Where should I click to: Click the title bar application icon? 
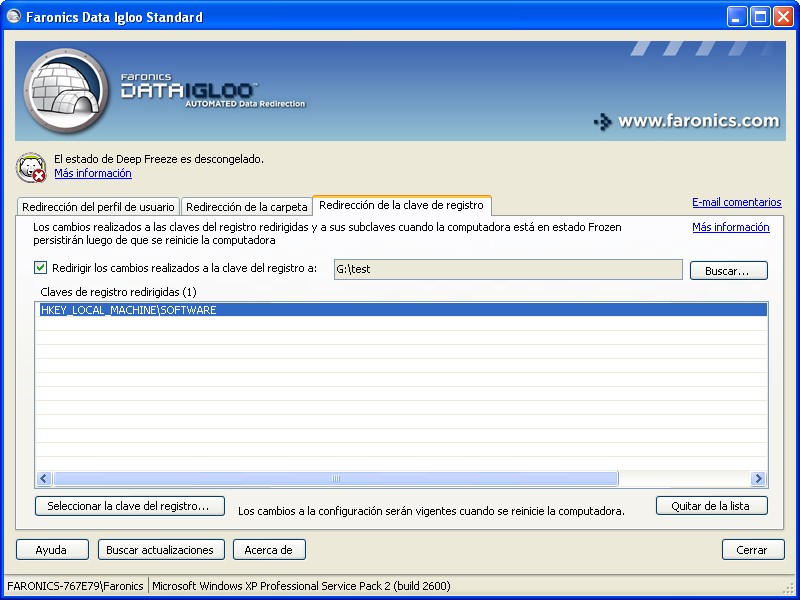pyautogui.click(x=13, y=17)
